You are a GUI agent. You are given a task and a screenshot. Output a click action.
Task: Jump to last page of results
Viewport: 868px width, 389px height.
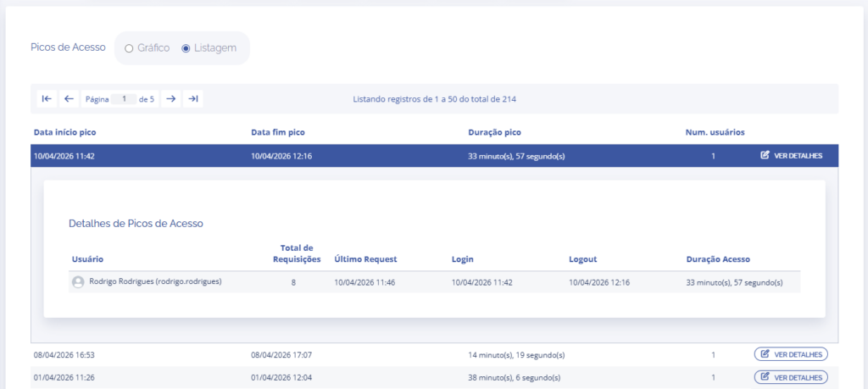click(x=193, y=99)
